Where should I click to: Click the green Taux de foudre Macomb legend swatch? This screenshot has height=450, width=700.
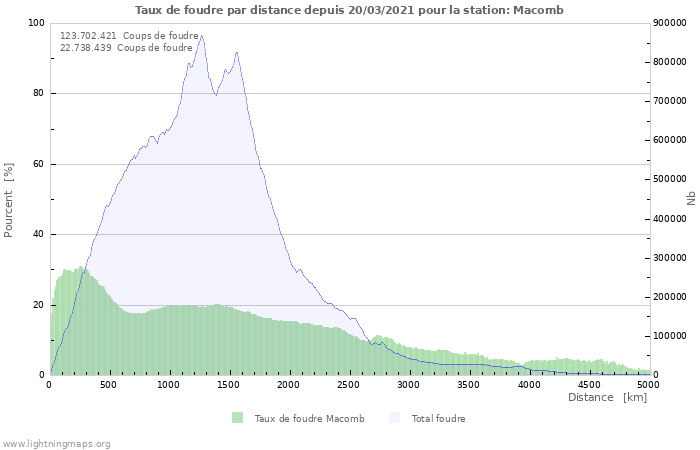(237, 418)
